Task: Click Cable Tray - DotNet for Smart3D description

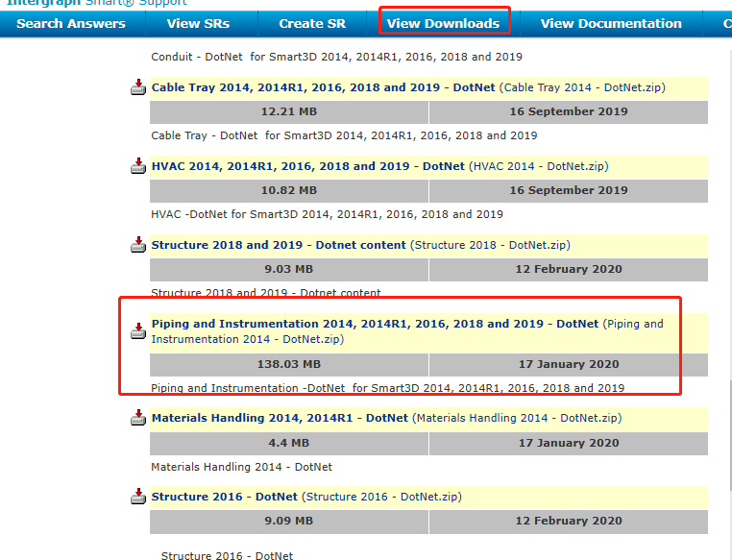Action: [x=344, y=135]
